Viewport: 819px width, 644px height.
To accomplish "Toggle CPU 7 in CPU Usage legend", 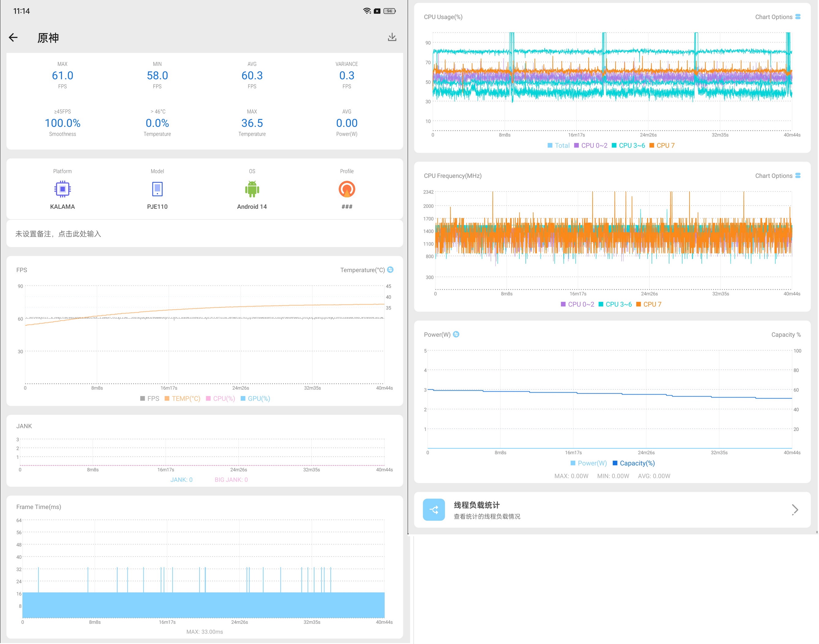I will [662, 145].
